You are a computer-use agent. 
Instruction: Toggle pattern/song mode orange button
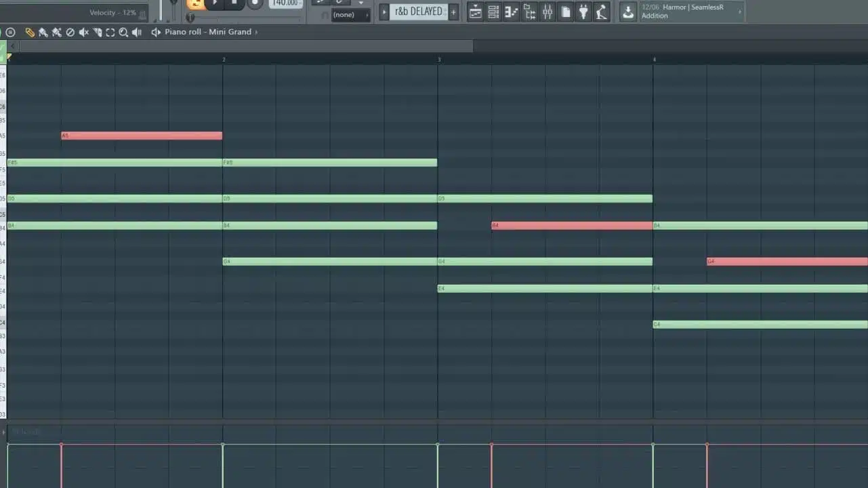pyautogui.click(x=195, y=4)
